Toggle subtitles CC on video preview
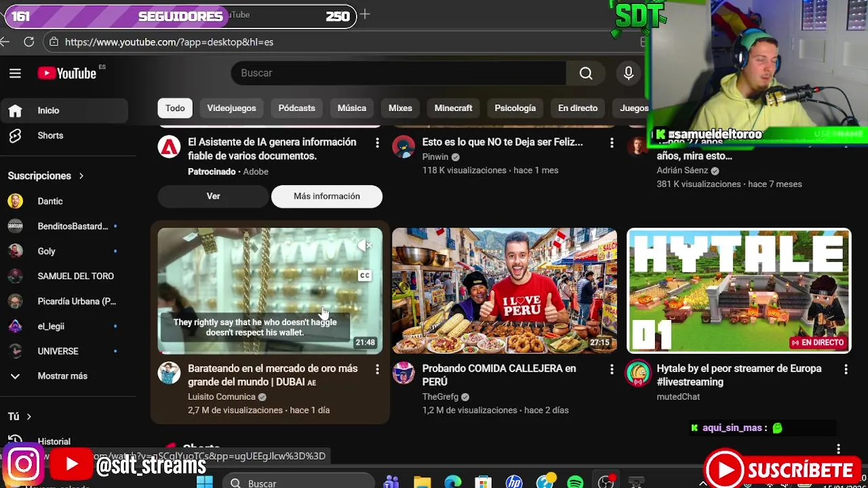 (365, 275)
